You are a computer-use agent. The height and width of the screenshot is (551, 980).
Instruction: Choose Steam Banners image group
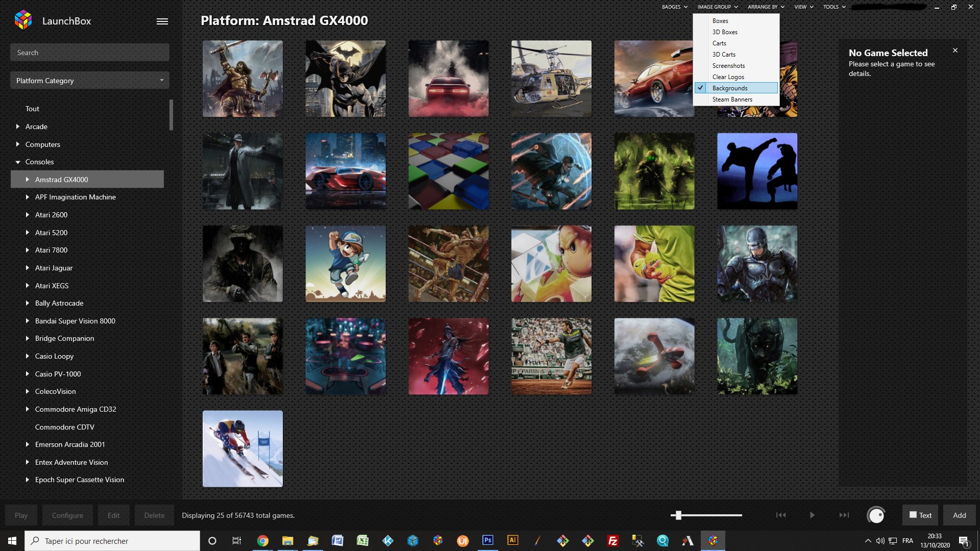click(736, 99)
